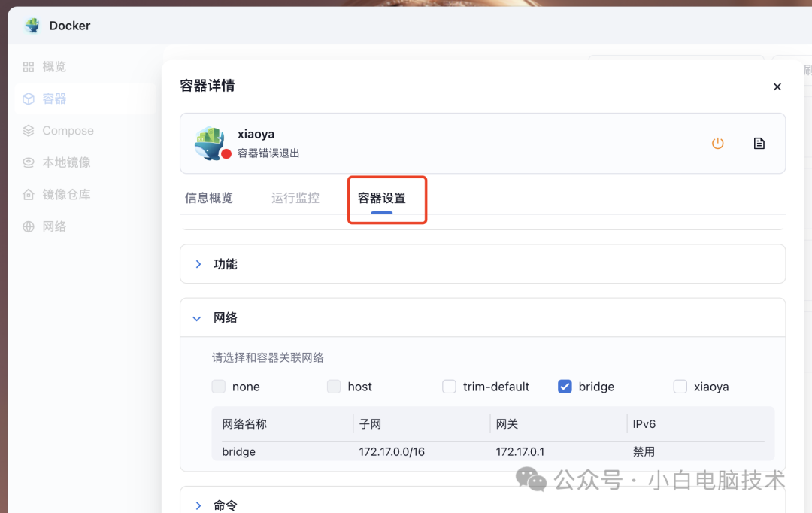Click the 网络 section title in settings
Image resolution: width=812 pixels, height=513 pixels.
(x=226, y=317)
